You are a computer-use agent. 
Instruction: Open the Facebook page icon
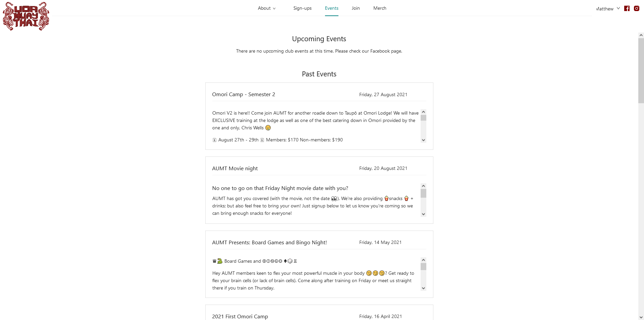coord(627,8)
